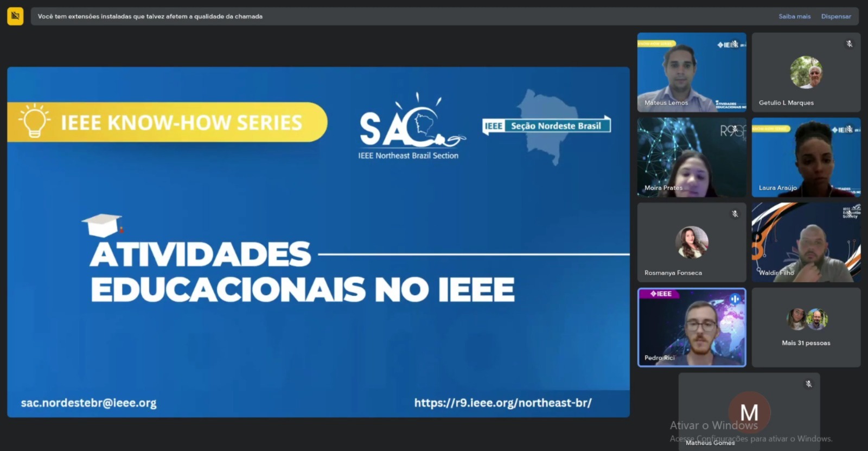
Task: Click avatars above 'Mais 31 pessoas'
Action: pyautogui.click(x=807, y=319)
